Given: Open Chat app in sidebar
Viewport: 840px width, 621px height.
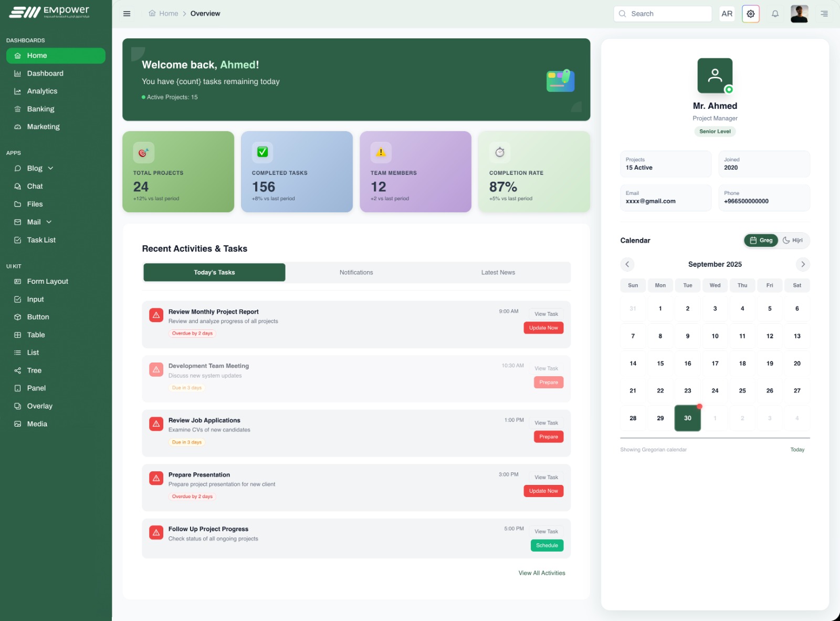Looking at the screenshot, I should pos(35,187).
